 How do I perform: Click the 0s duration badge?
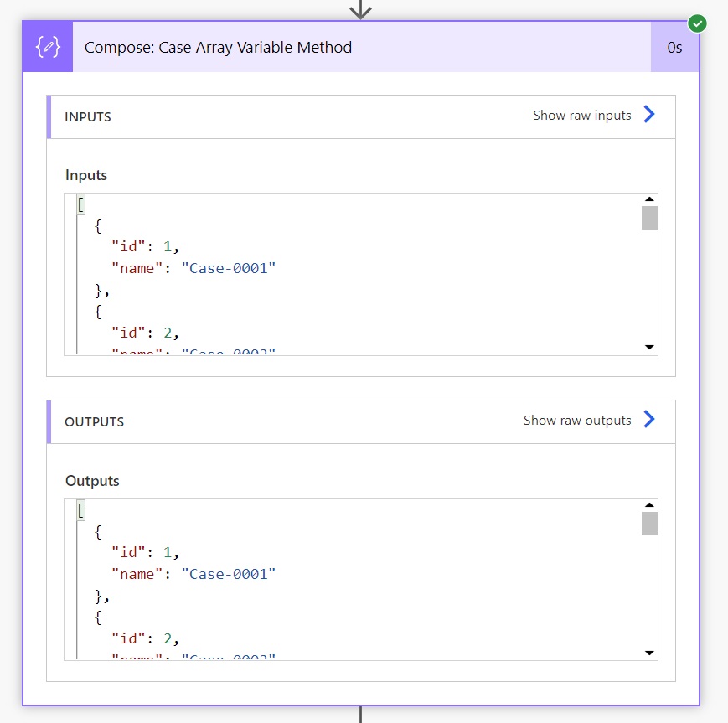(x=674, y=47)
